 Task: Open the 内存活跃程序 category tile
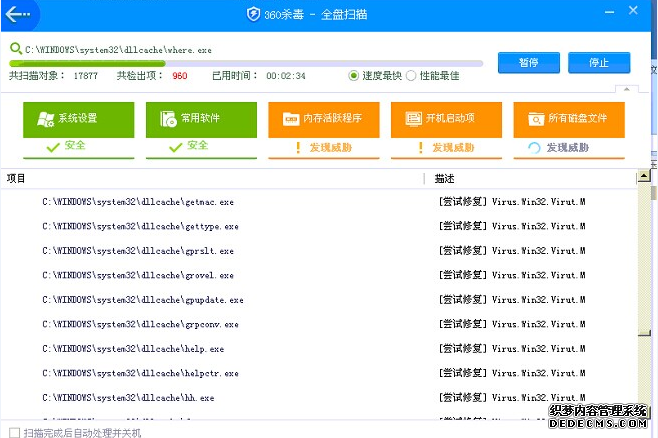coord(324,120)
